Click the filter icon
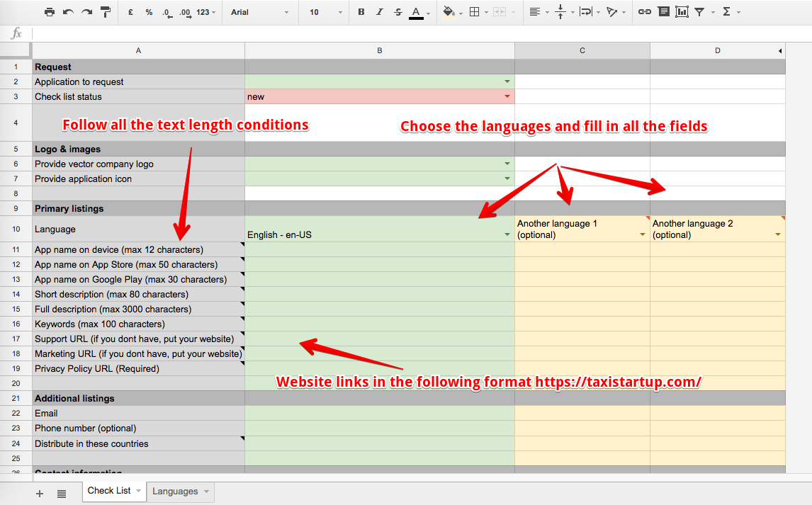Viewport: 812px width, 505px height. click(699, 12)
